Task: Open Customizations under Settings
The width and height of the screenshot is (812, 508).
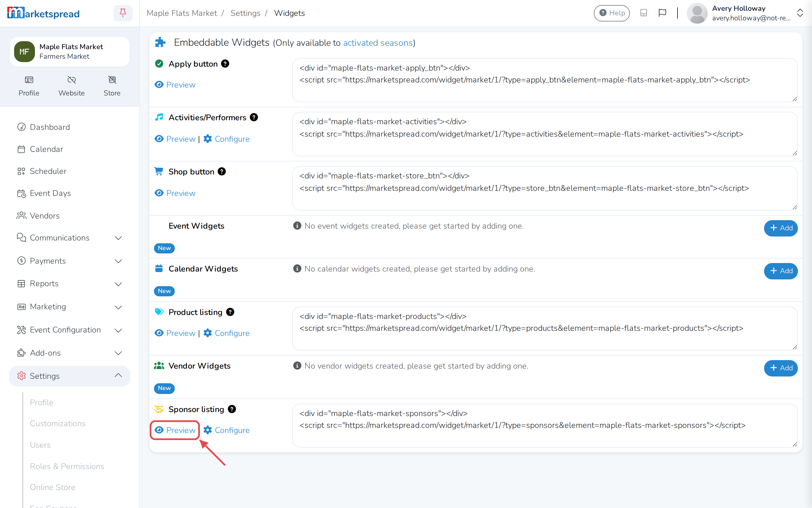Action: [58, 423]
